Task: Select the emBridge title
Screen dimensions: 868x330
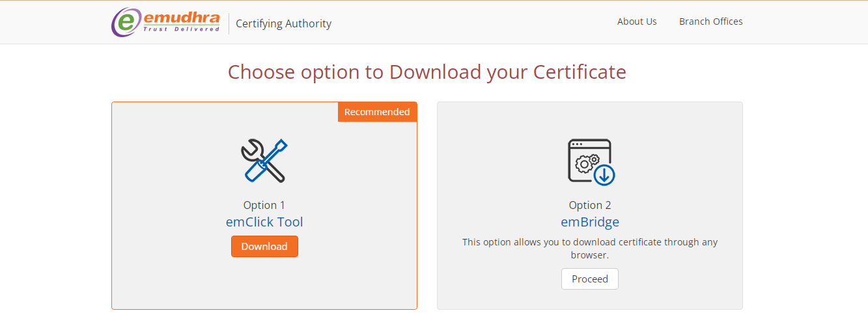Action: click(x=590, y=222)
